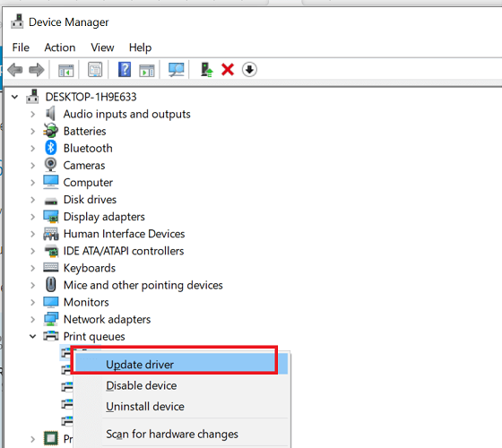Viewport: 502px width, 448px height.
Task: Click Scan for hardware changes monitor icon
Action: tap(177, 70)
